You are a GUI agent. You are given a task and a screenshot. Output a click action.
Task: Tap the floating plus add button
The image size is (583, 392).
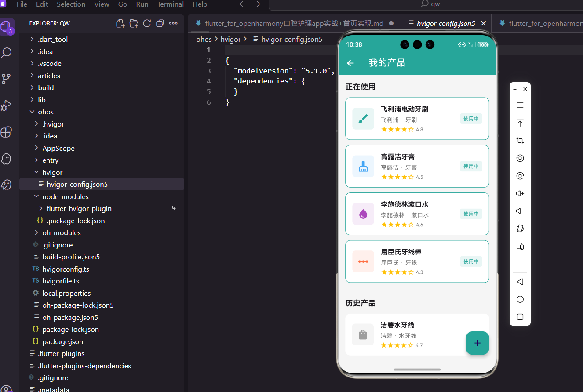pos(477,343)
